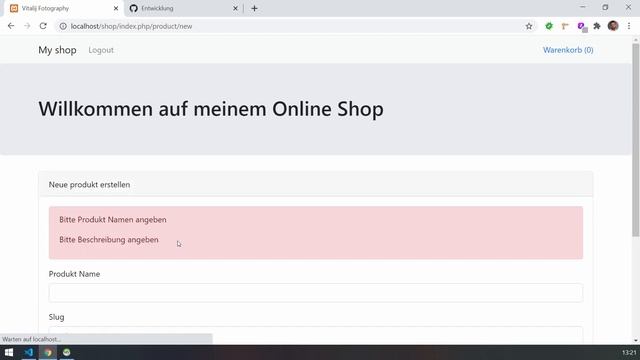
Task: Click the taskbar clock showing 13:21
Action: [629, 352]
